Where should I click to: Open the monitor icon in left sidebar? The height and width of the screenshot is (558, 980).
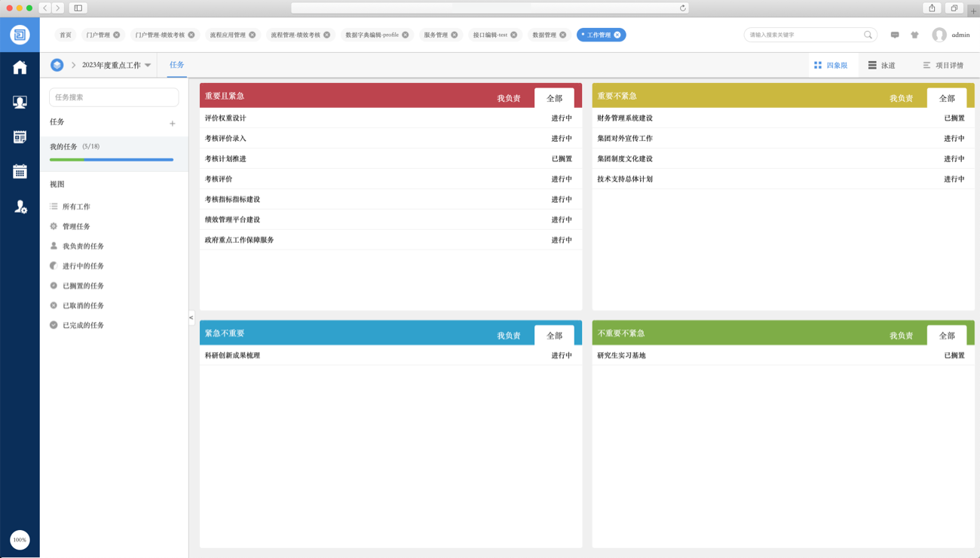click(20, 103)
